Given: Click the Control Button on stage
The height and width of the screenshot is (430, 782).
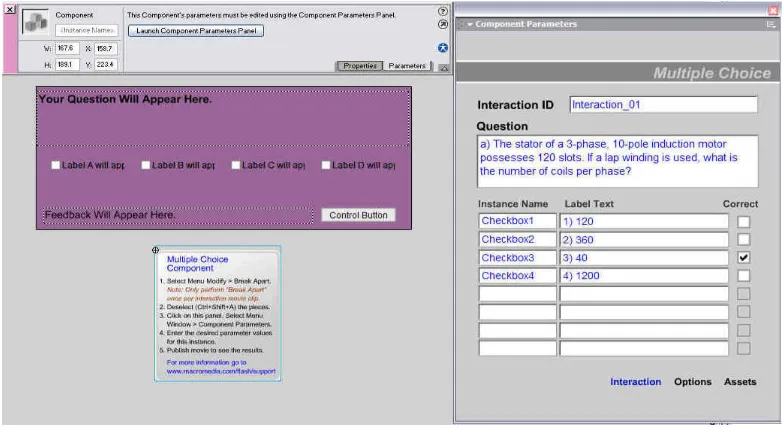Looking at the screenshot, I should tap(358, 215).
